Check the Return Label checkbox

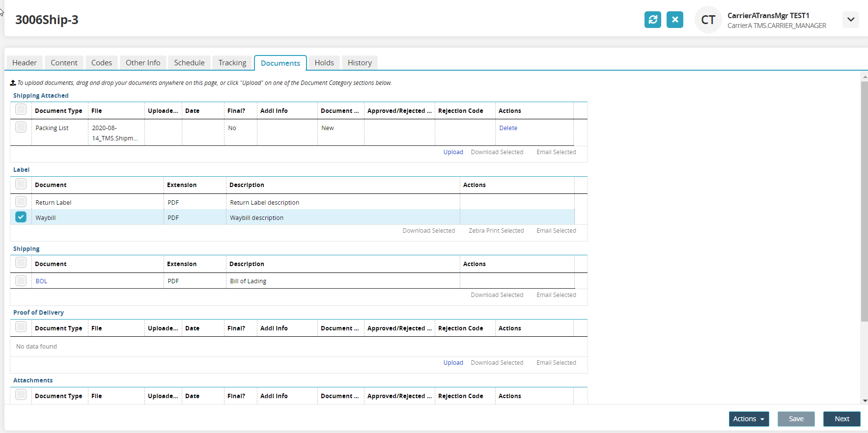click(21, 202)
